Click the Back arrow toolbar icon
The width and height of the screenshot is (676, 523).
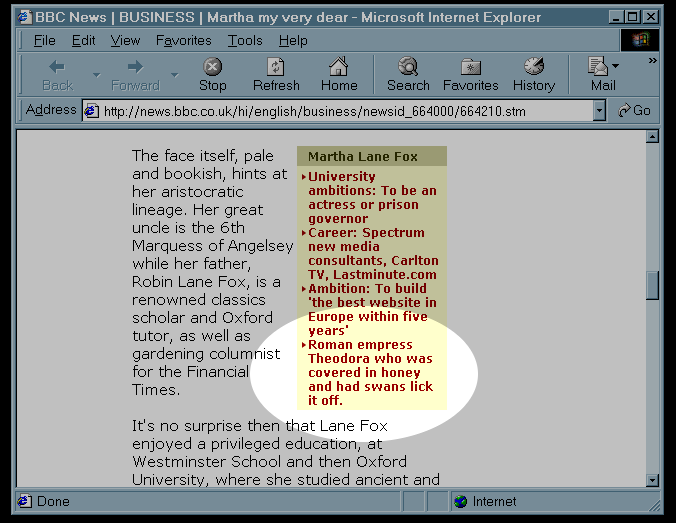tap(57, 67)
